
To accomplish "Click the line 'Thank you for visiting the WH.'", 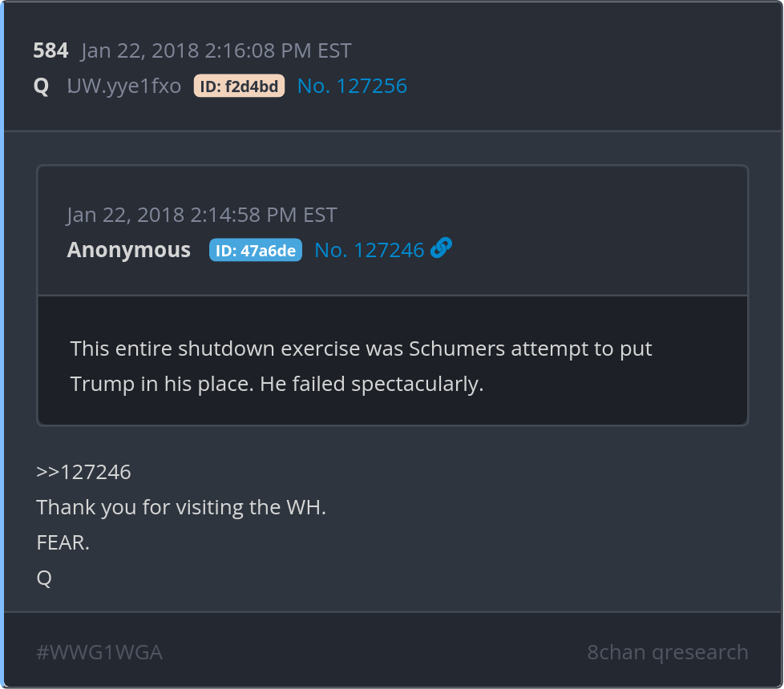I will point(181,507).
